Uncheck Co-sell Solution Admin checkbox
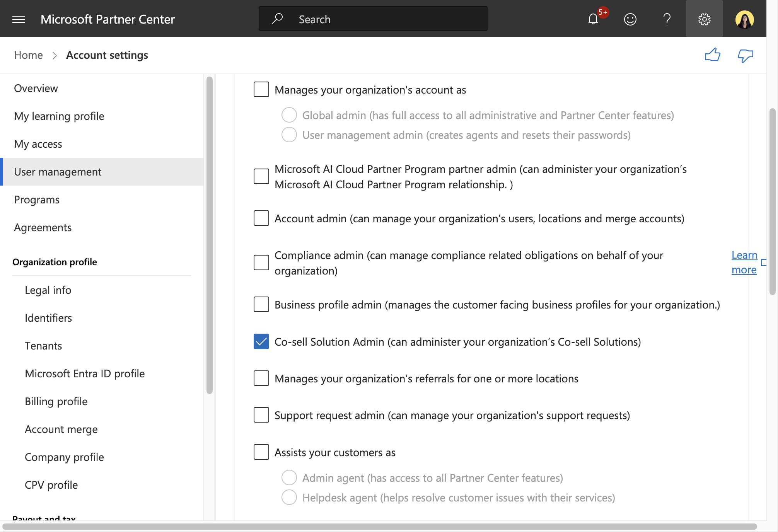The width and height of the screenshot is (778, 532). click(261, 341)
